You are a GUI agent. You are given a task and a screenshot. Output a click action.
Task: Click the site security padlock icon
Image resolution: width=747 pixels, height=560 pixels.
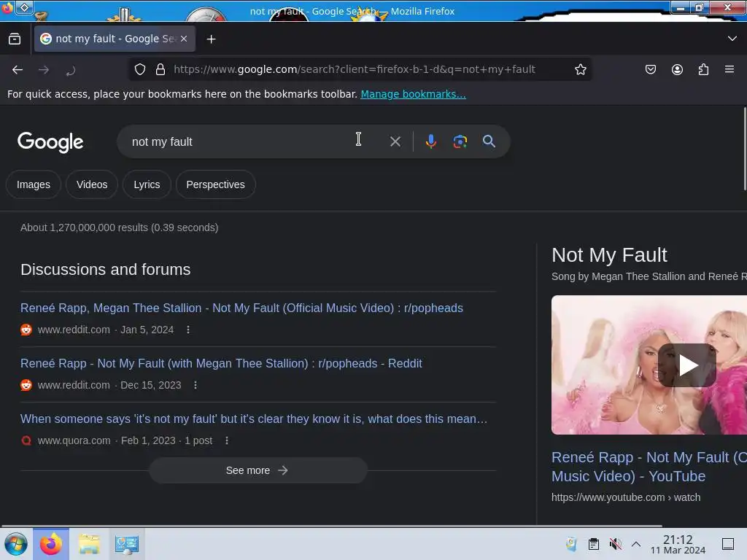pos(160,69)
